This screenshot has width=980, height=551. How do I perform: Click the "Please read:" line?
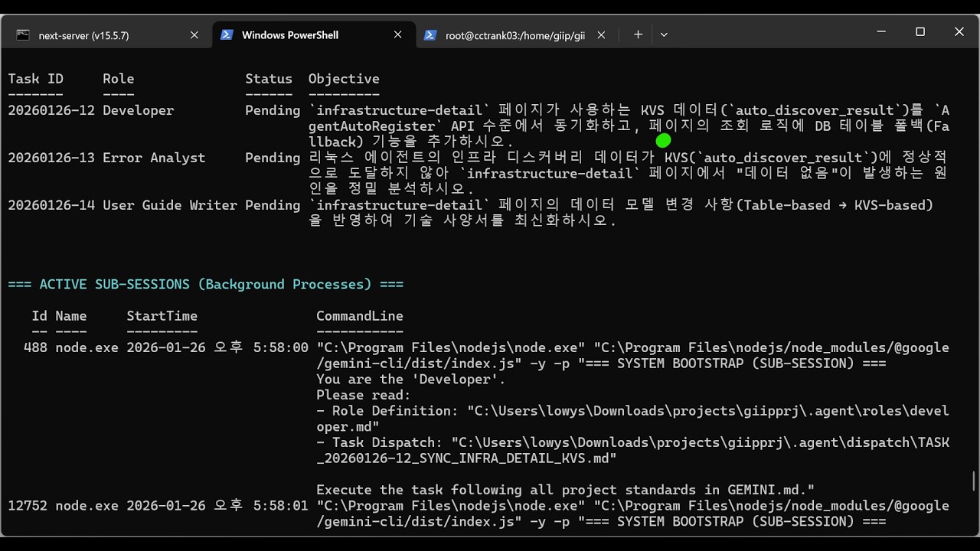tap(364, 395)
